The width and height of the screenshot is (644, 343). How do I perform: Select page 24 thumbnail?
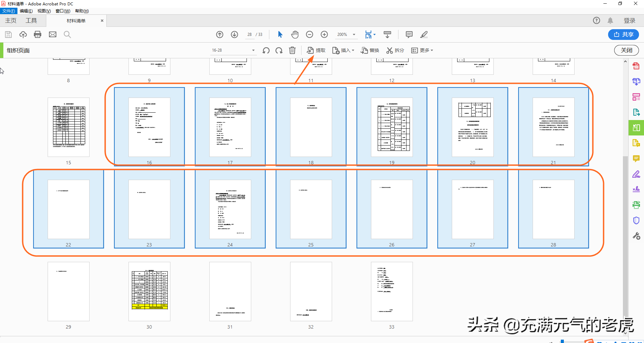(230, 209)
